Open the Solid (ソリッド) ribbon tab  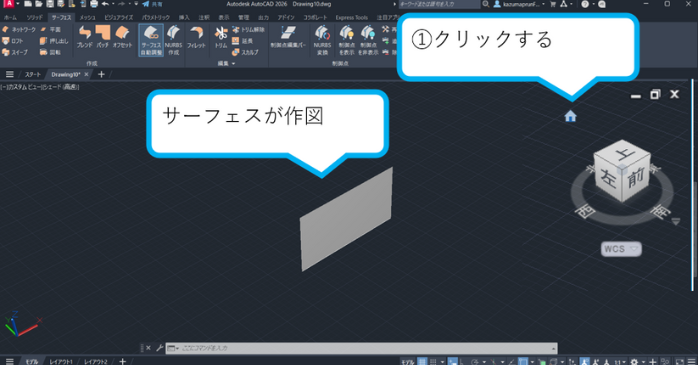(34, 17)
